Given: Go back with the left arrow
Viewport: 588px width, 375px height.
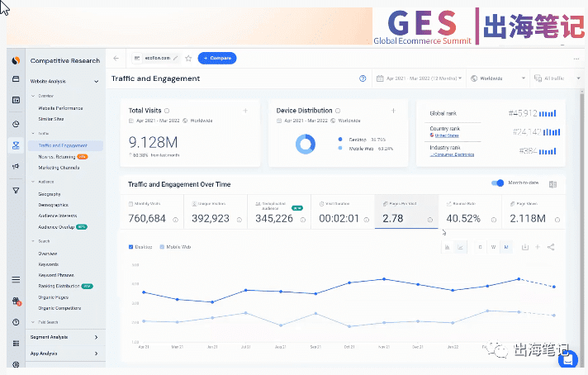Looking at the screenshot, I should click(116, 58).
